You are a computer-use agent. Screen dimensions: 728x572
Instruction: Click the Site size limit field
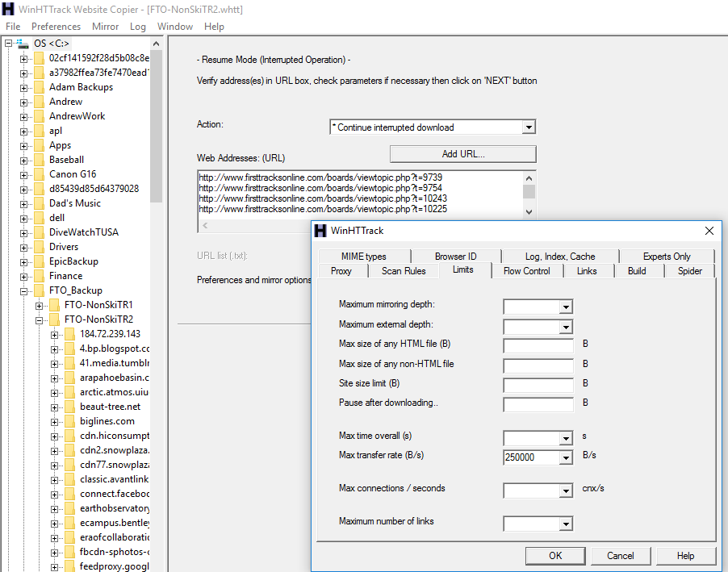[x=538, y=385]
